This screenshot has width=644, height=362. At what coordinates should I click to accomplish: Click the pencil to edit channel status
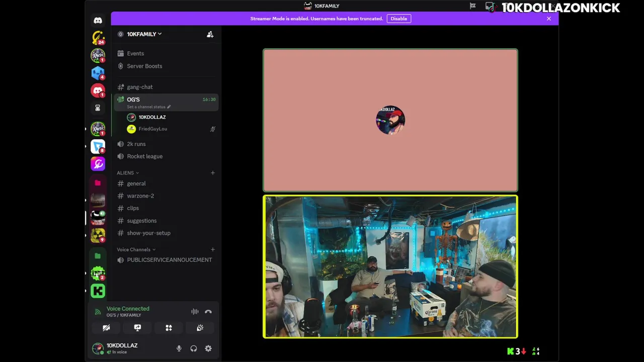[169, 107]
